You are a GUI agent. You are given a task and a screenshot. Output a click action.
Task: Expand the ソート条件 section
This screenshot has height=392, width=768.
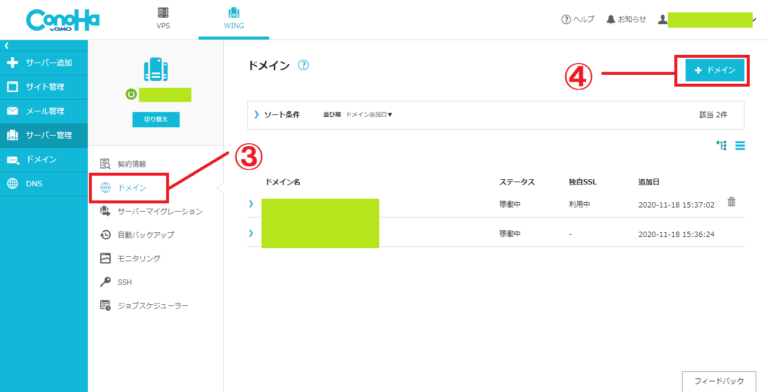(x=278, y=115)
